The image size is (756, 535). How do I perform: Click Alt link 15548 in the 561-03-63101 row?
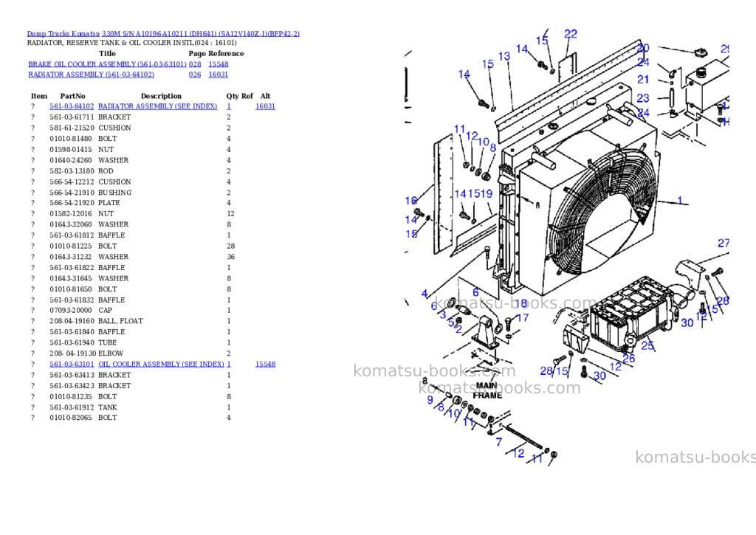(x=265, y=365)
